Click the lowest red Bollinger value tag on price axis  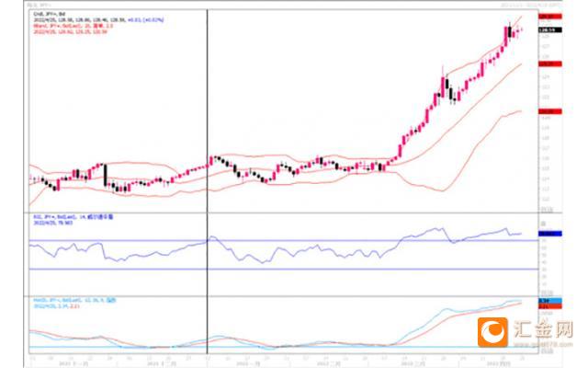coord(549,111)
